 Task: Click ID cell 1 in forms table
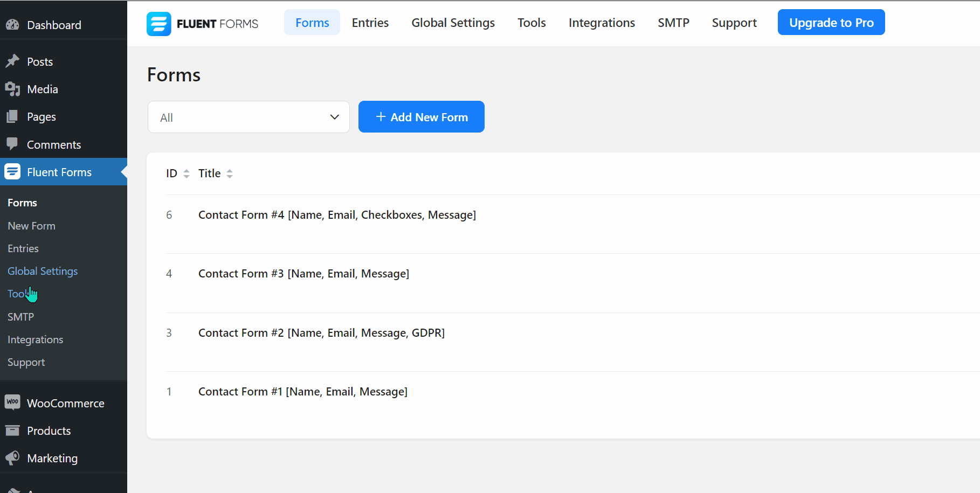169,391
